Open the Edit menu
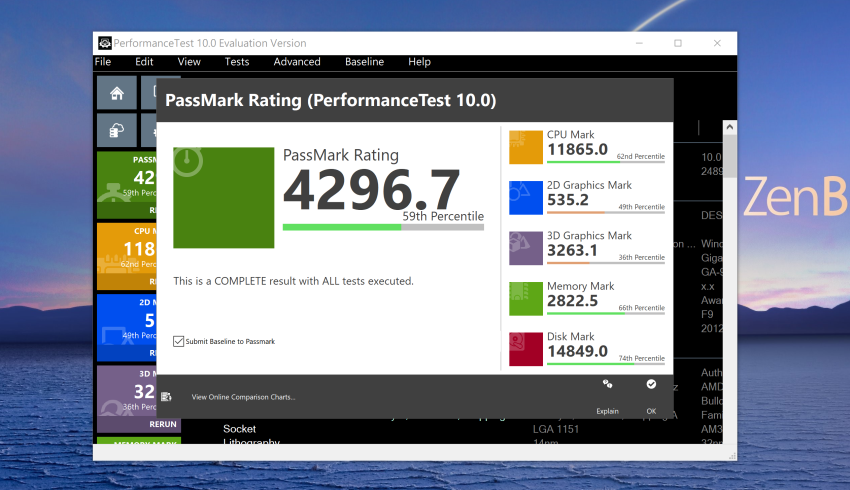The image size is (850, 490). point(144,62)
